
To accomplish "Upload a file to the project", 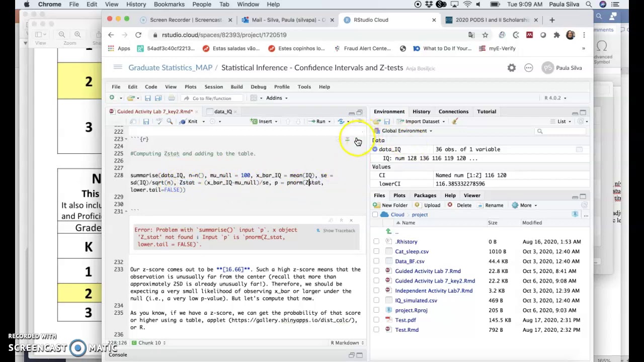I will 428,205.
